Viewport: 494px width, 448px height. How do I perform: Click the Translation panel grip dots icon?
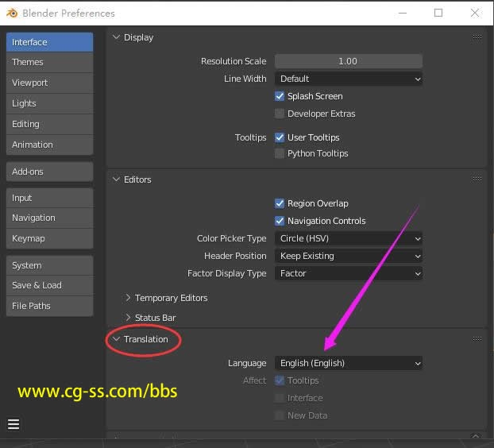pos(477,339)
